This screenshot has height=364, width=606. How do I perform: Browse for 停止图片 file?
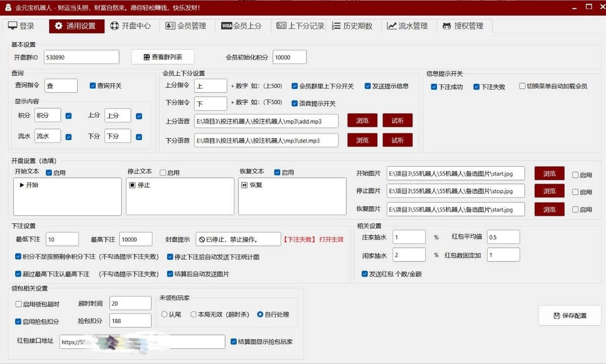coord(549,191)
